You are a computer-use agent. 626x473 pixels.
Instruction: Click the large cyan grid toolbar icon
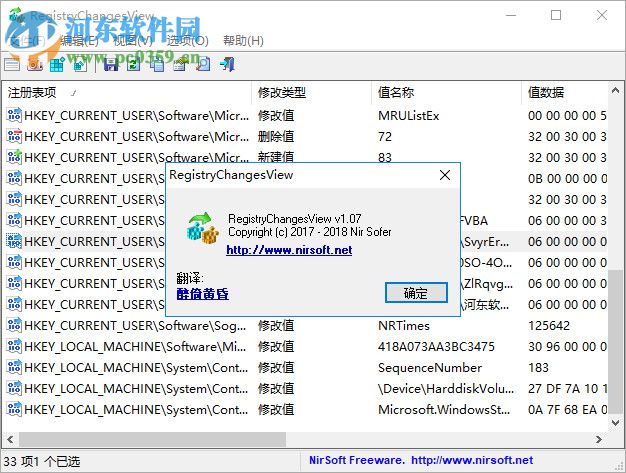click(x=57, y=64)
